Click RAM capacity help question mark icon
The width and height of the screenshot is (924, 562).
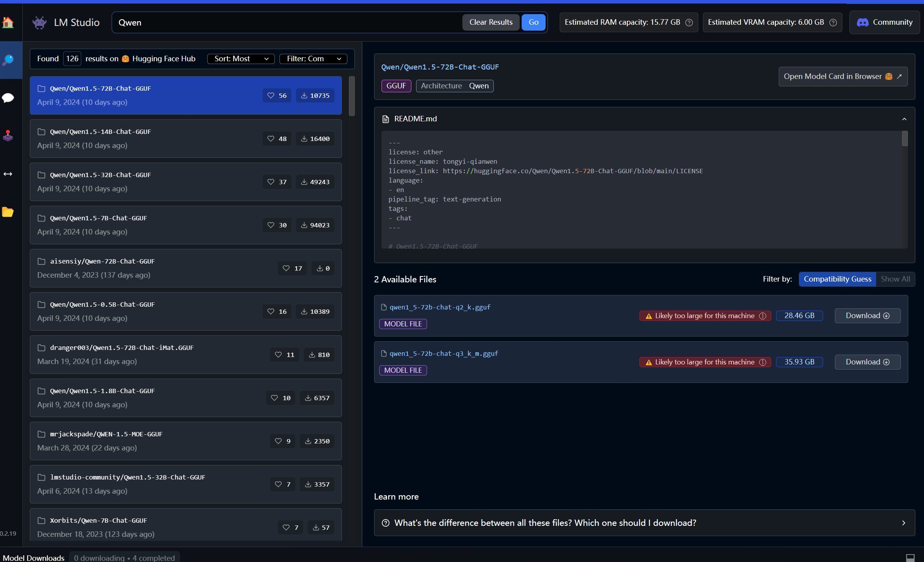coord(689,22)
